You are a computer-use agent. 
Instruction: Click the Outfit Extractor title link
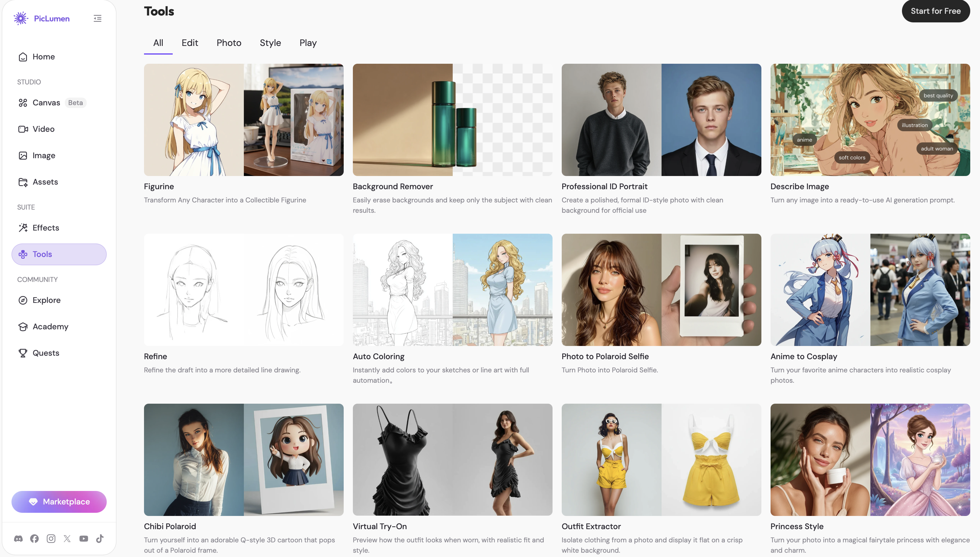591,526
